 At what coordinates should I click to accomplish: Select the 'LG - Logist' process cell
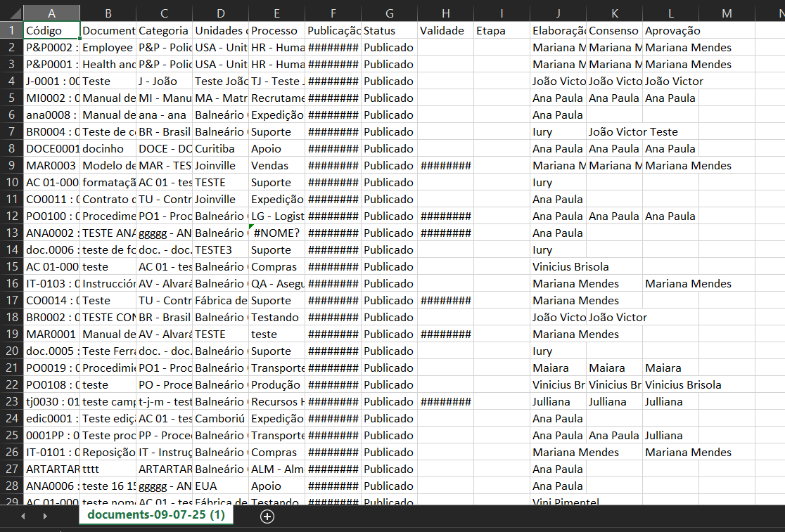coord(277,216)
